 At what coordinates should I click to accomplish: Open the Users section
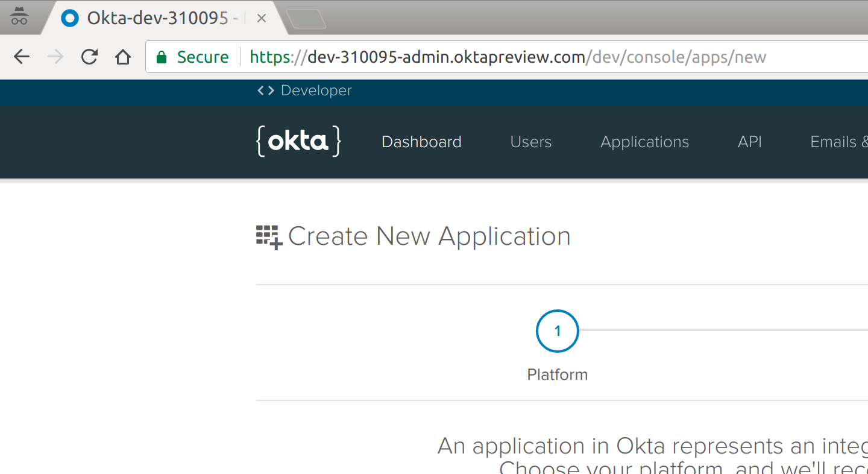tap(530, 142)
